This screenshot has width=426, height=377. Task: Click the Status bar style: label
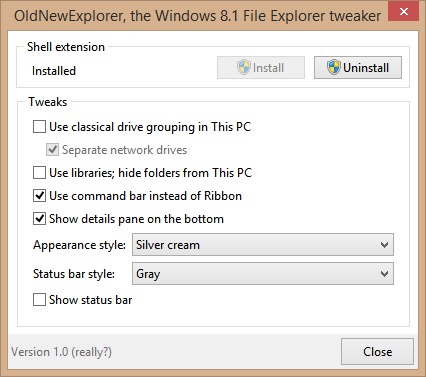pos(74,274)
